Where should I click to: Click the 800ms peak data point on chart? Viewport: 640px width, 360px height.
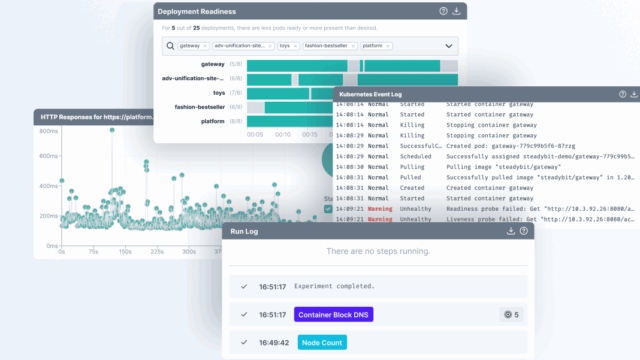pos(112,130)
